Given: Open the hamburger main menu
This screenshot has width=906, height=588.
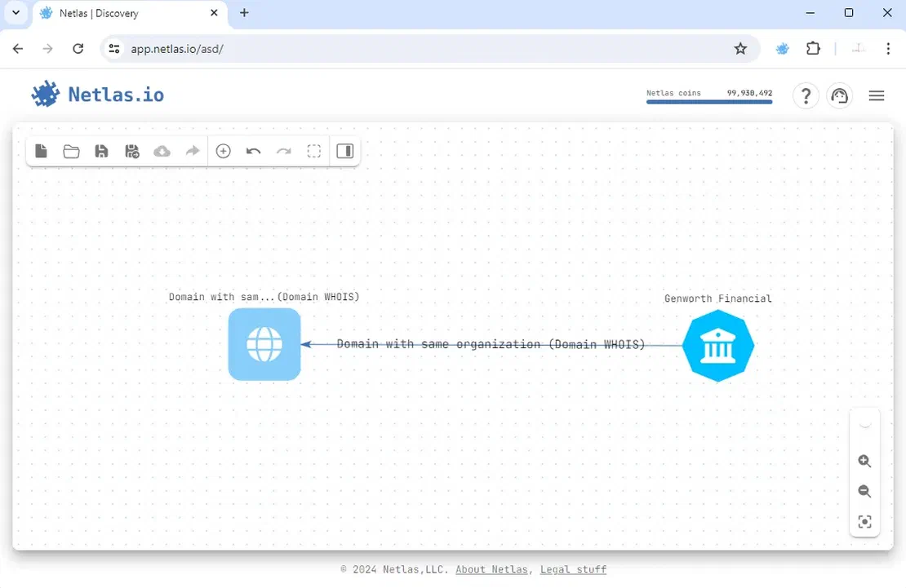Looking at the screenshot, I should 876,95.
